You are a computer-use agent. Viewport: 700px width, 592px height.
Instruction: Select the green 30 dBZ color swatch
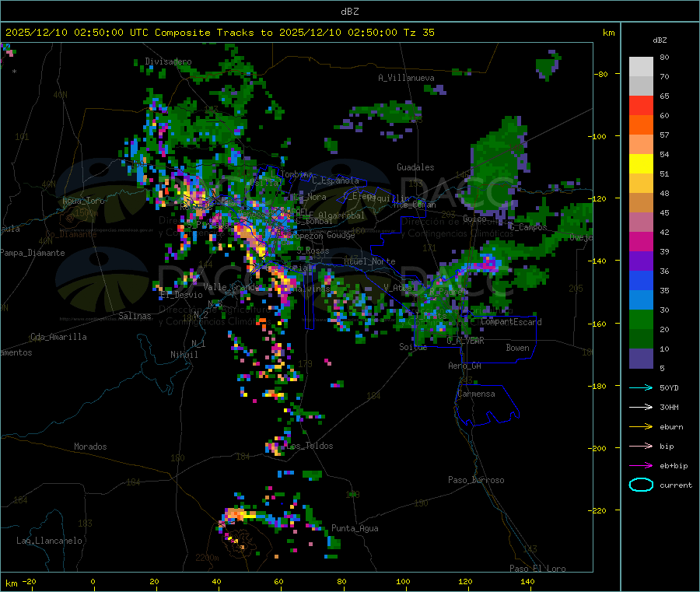(x=641, y=319)
